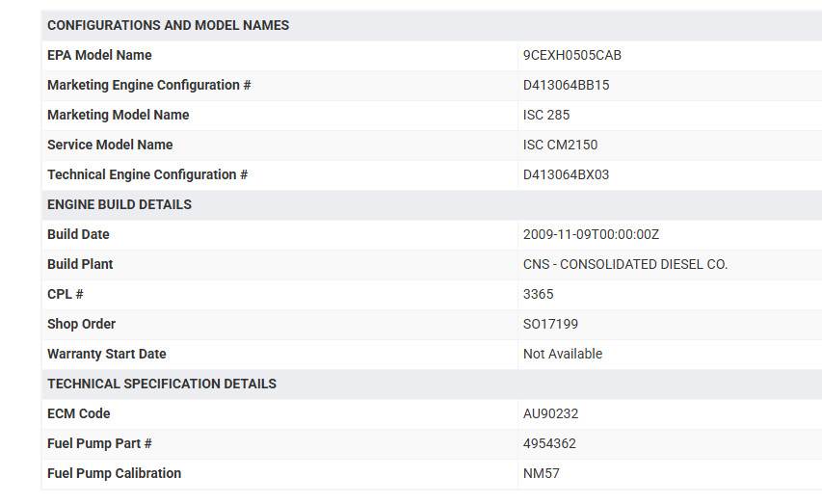Viewport: 822px width, 504px height.
Task: Select the Service Model Name label
Action: point(110,145)
